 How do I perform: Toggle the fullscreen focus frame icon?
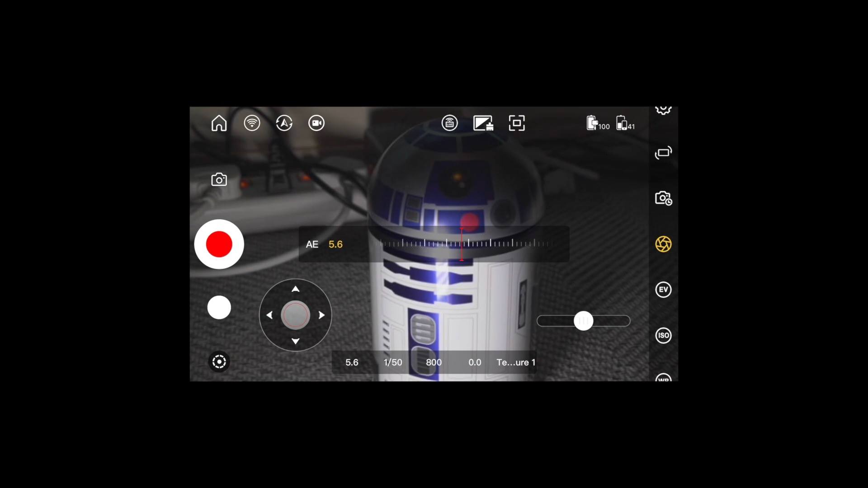[x=517, y=123]
